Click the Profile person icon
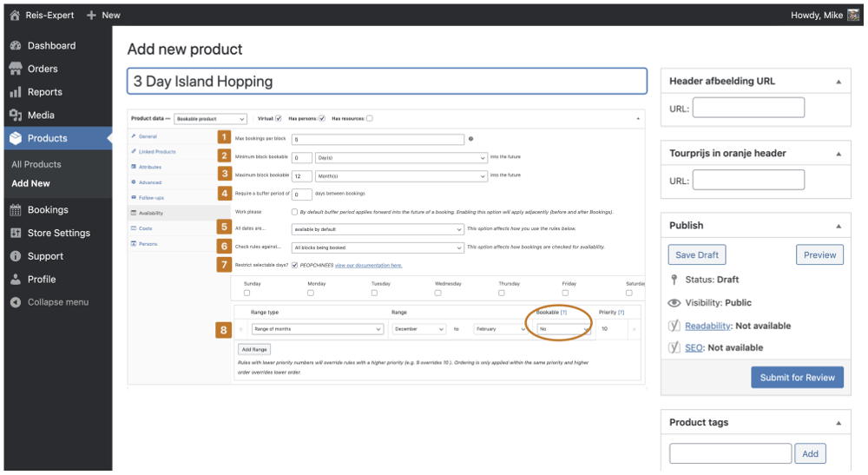The image size is (868, 475). point(16,280)
